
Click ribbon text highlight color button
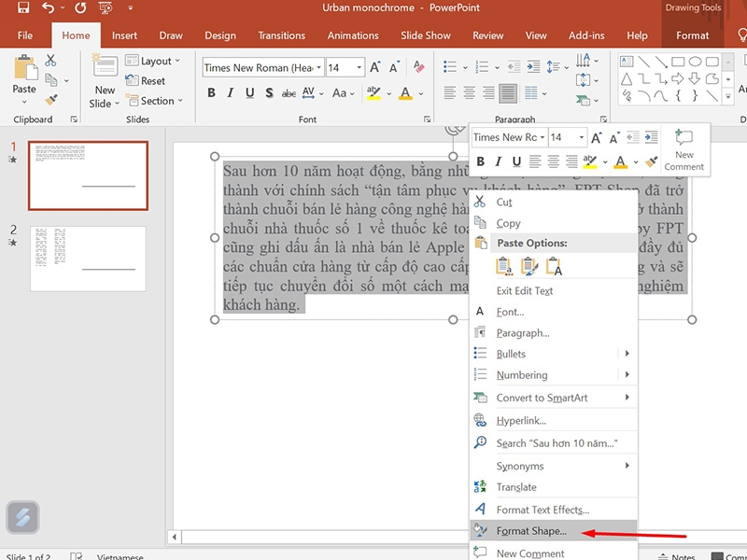374,92
